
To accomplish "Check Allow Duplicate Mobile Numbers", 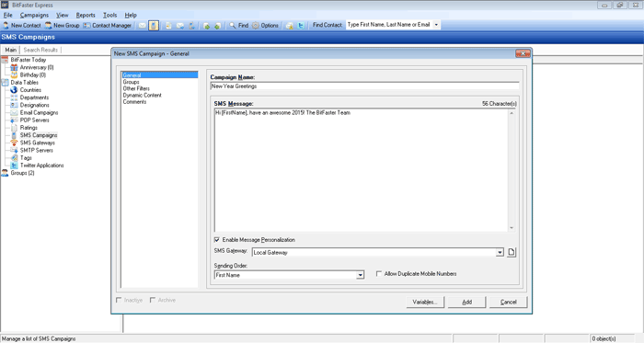I will click(x=379, y=274).
